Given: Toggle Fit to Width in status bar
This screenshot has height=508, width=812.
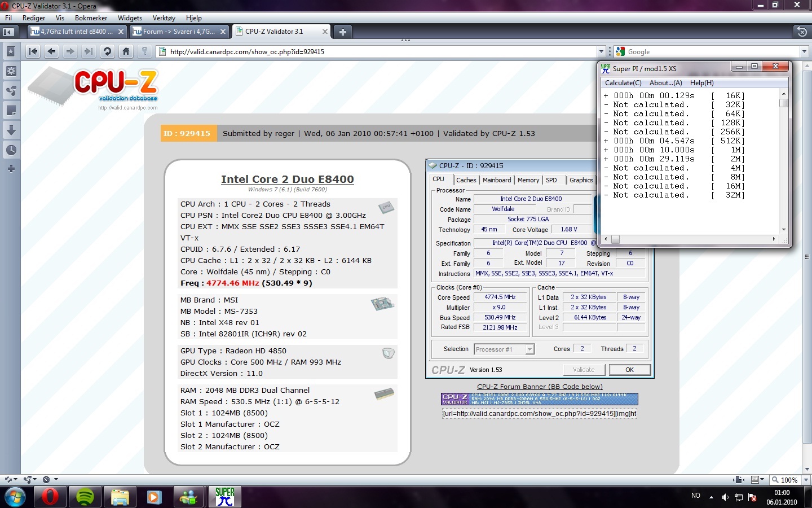Looking at the screenshot, I should coord(739,480).
